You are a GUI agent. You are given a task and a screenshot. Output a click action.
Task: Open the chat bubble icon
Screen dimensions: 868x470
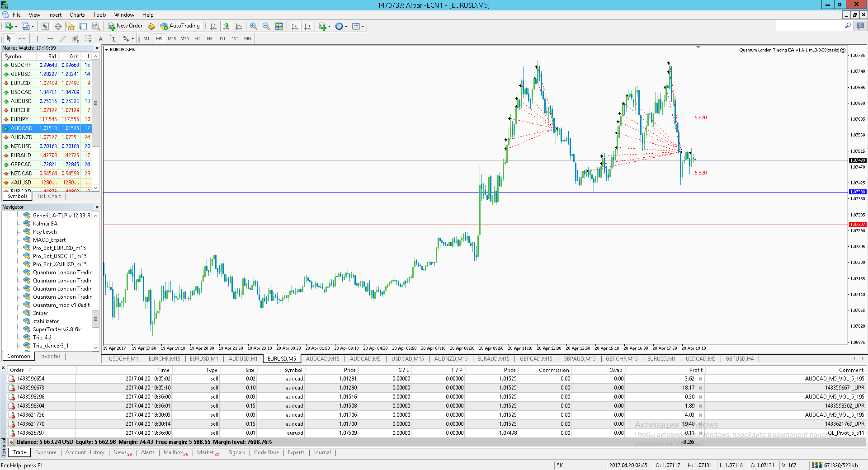tap(860, 26)
